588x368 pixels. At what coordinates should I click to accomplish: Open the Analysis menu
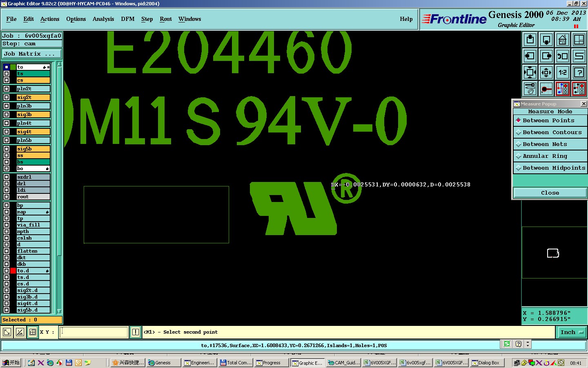click(x=103, y=19)
